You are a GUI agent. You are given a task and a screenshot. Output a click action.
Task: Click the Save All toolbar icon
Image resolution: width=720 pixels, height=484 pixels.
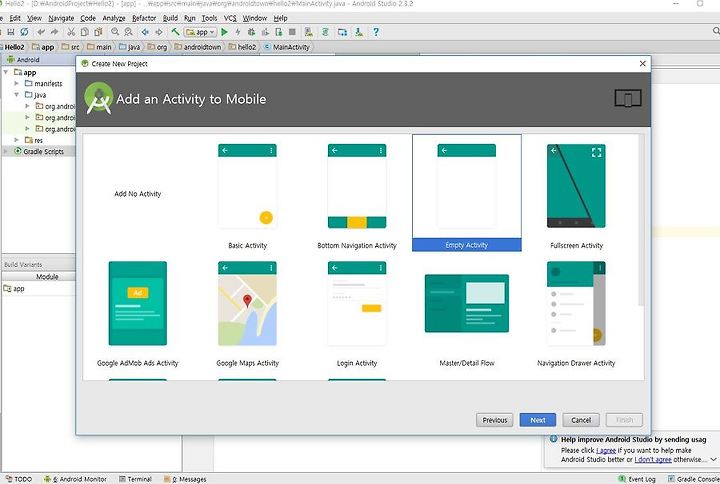(x=11, y=32)
